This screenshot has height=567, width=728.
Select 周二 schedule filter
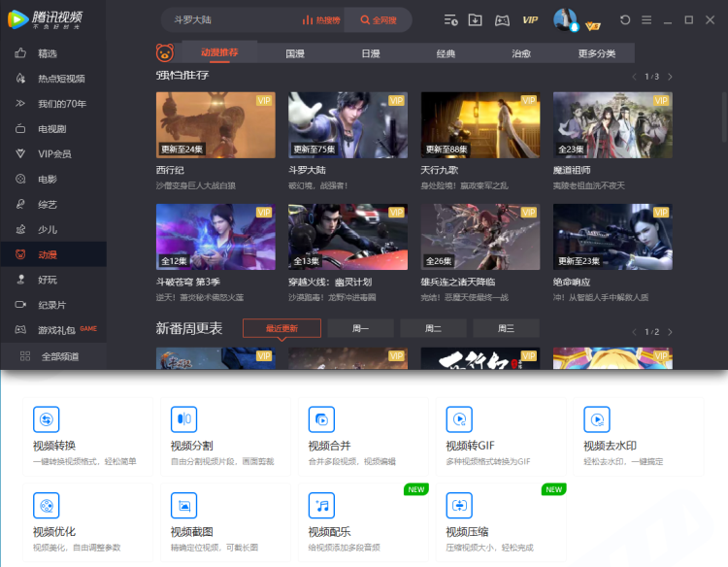point(433,328)
